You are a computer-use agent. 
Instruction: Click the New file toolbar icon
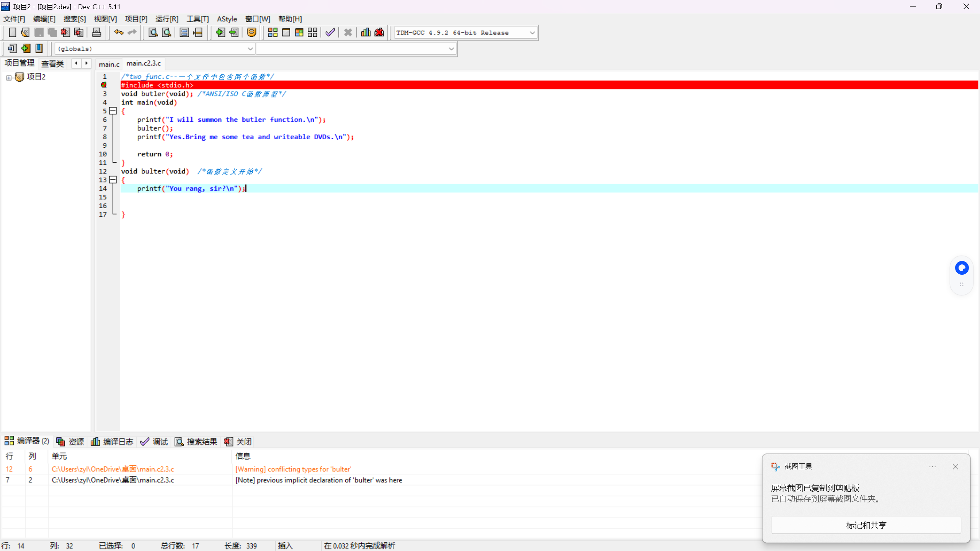(x=12, y=33)
